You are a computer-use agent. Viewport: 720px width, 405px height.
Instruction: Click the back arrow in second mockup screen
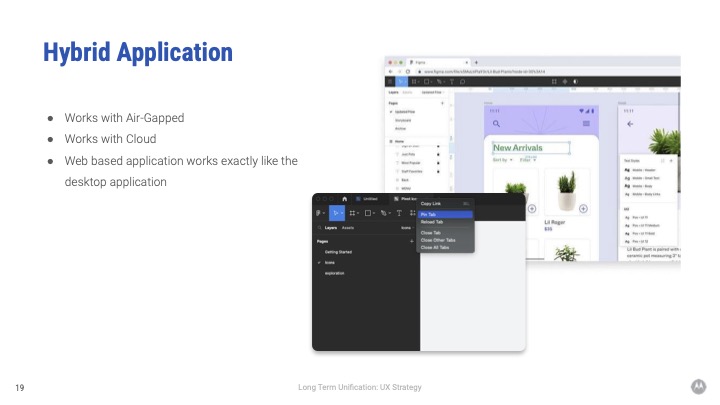pyautogui.click(x=630, y=124)
